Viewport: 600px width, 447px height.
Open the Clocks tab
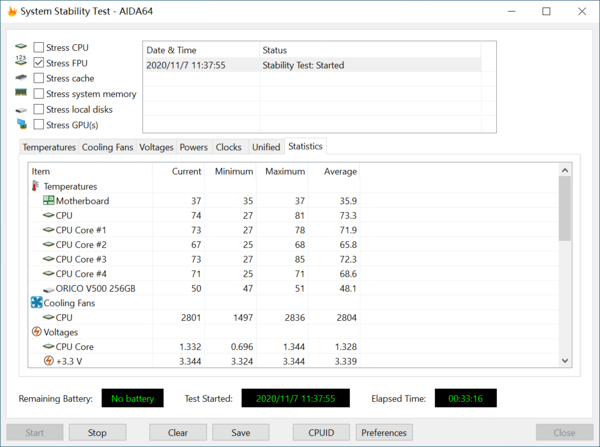pos(228,147)
